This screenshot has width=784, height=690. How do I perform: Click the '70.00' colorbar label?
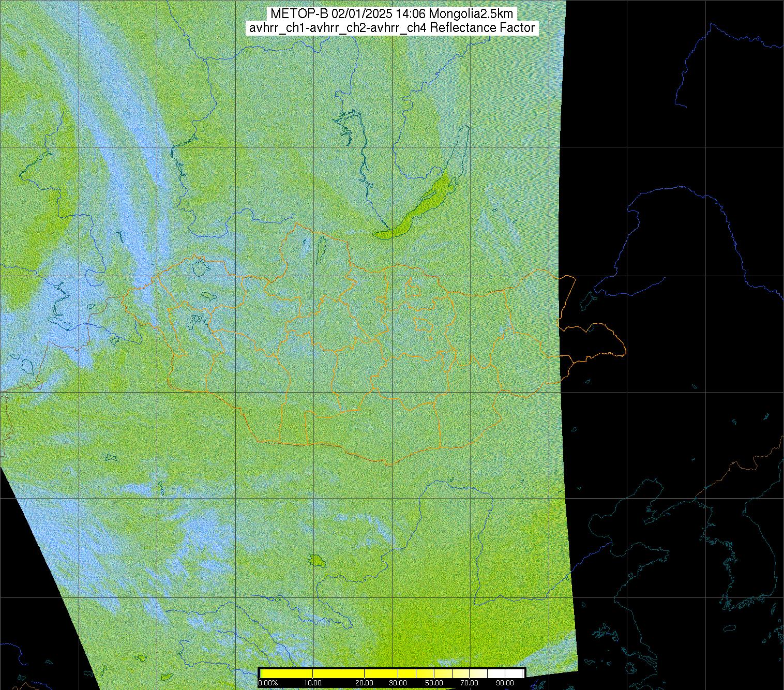click(x=469, y=683)
